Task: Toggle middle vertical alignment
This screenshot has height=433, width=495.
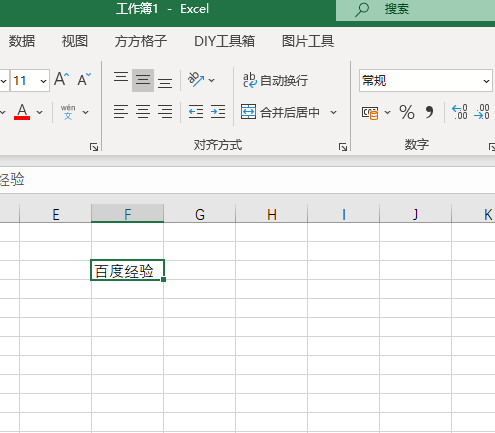Action: point(143,80)
